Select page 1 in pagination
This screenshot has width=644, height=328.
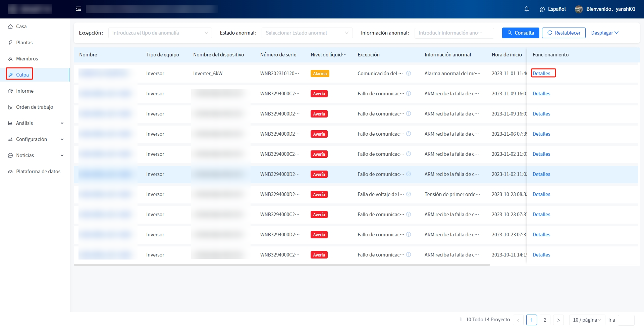tap(532, 320)
